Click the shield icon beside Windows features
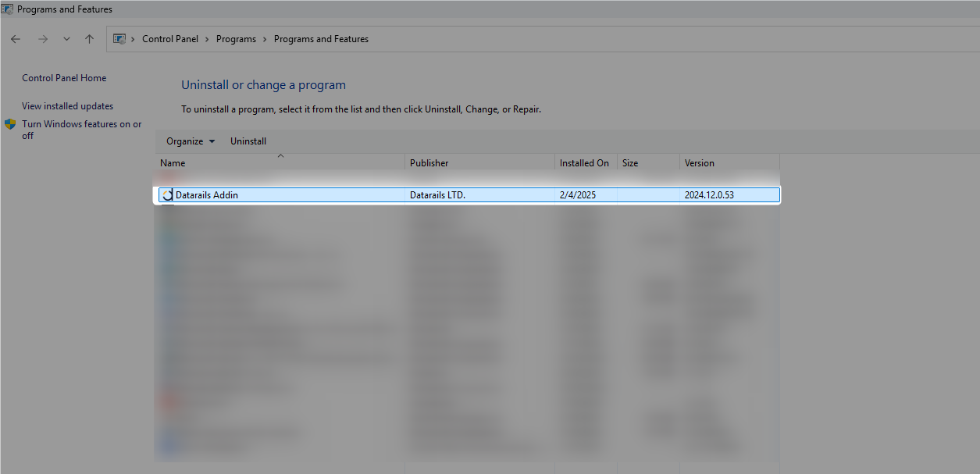980x474 pixels. coord(11,124)
